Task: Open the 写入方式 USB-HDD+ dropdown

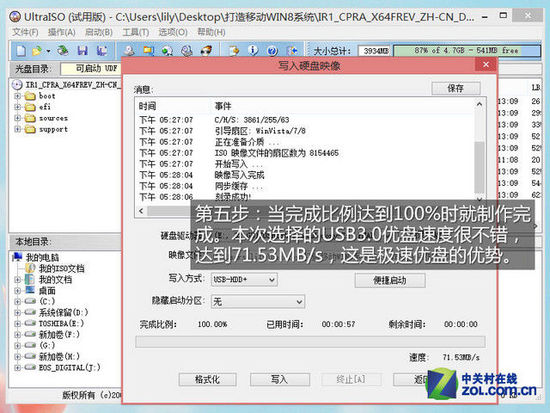Action: (244, 280)
